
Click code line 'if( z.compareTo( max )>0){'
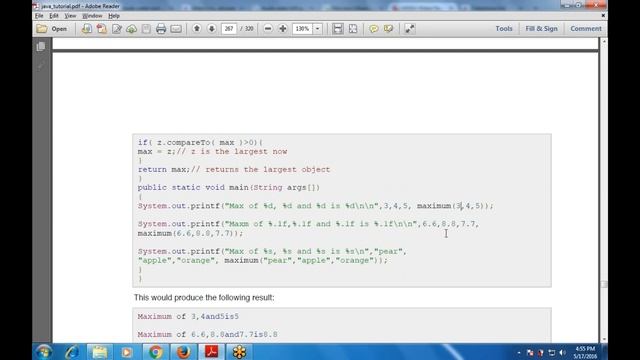pyautogui.click(x=200, y=142)
